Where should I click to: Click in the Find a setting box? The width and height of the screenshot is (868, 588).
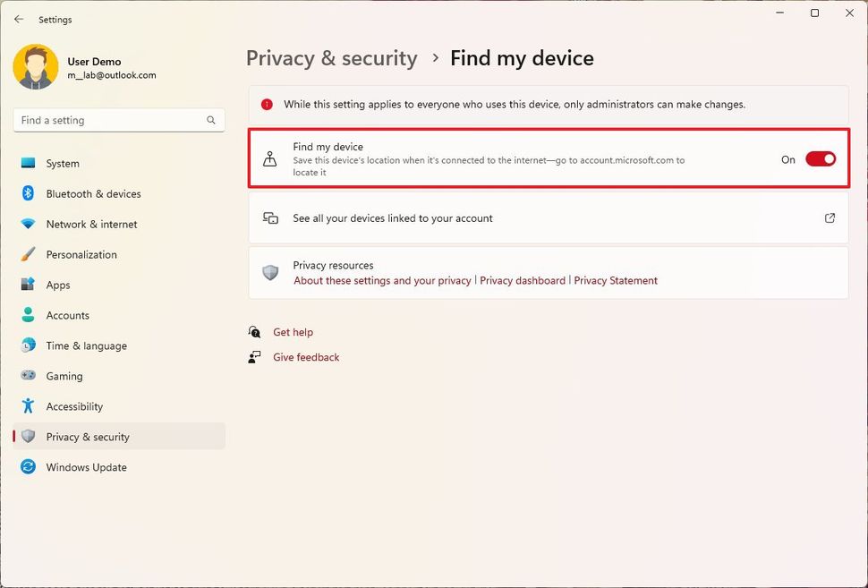pos(107,120)
